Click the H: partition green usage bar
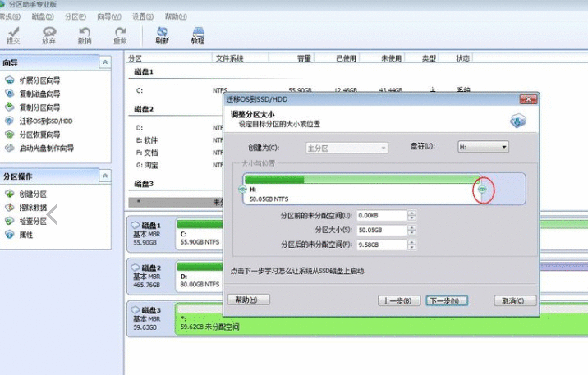588x375 pixels. click(362, 180)
